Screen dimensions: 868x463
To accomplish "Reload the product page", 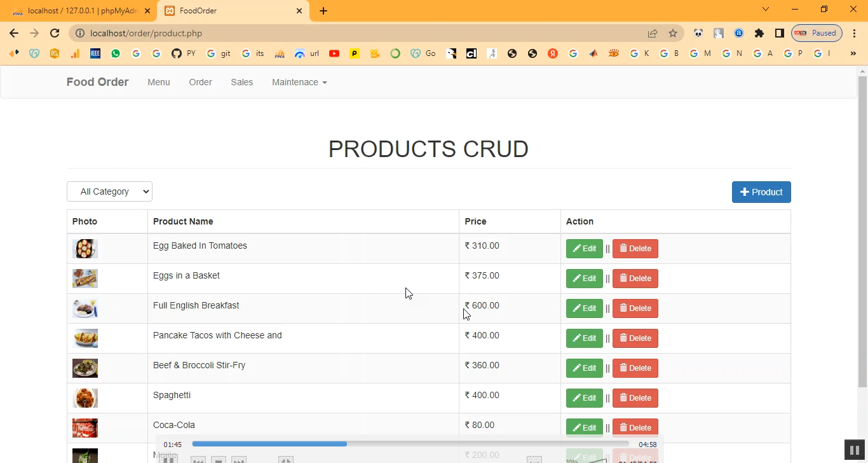I will [x=55, y=33].
